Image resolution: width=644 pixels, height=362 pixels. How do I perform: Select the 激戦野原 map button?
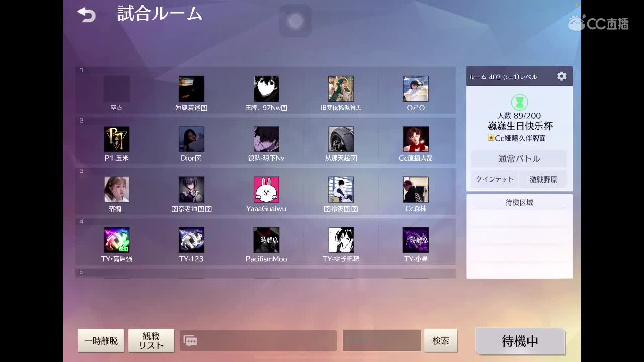coord(543,179)
